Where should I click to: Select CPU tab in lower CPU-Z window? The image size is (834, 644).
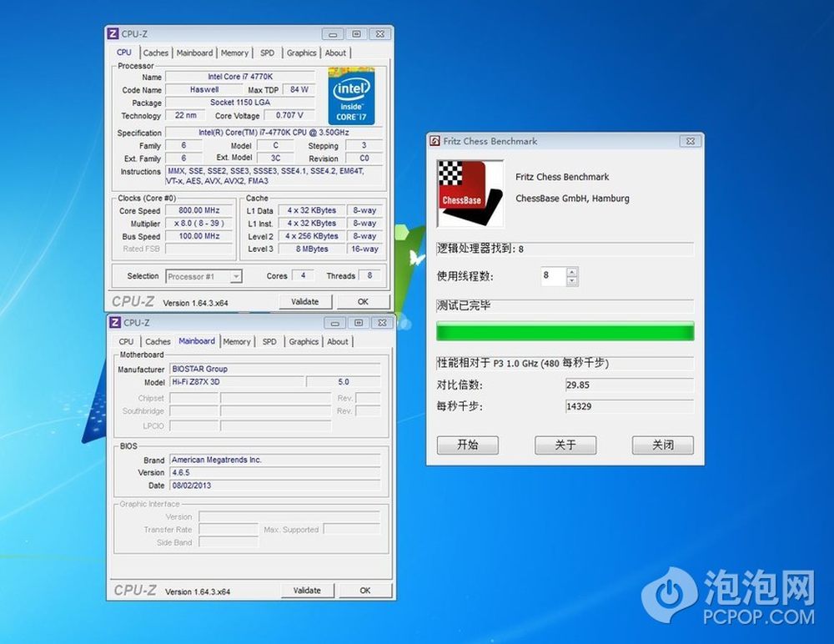126,342
